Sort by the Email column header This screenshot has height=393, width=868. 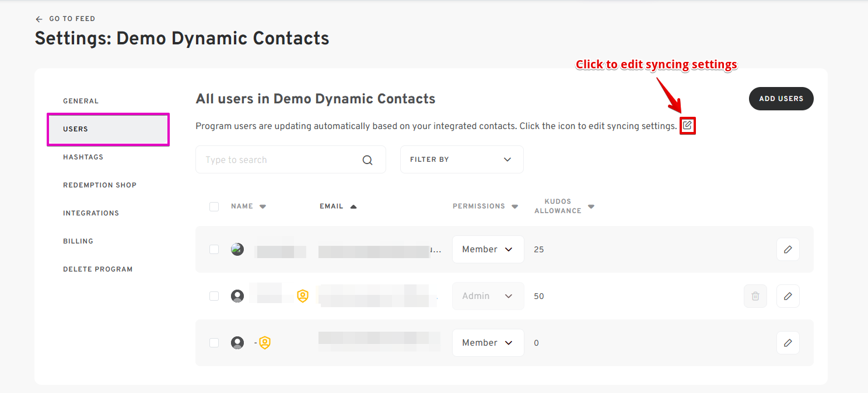pos(332,206)
